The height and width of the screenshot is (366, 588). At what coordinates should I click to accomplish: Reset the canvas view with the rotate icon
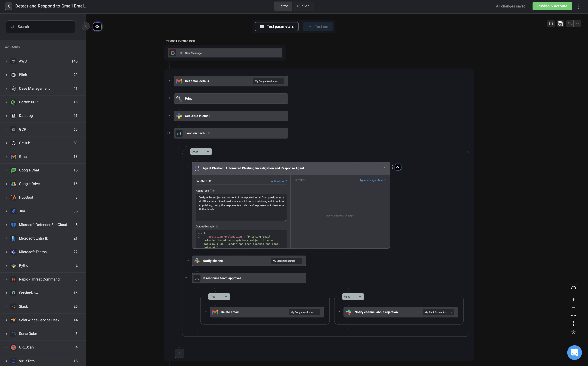(x=573, y=288)
